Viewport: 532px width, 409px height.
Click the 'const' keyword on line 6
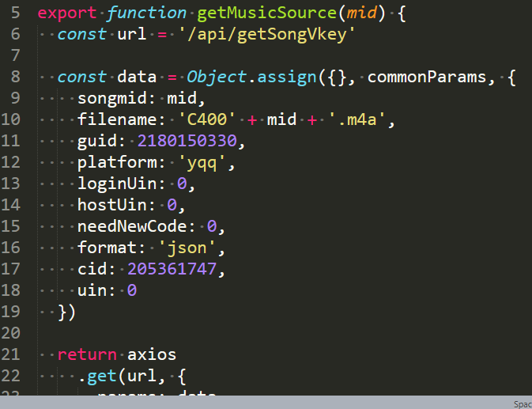click(x=81, y=34)
